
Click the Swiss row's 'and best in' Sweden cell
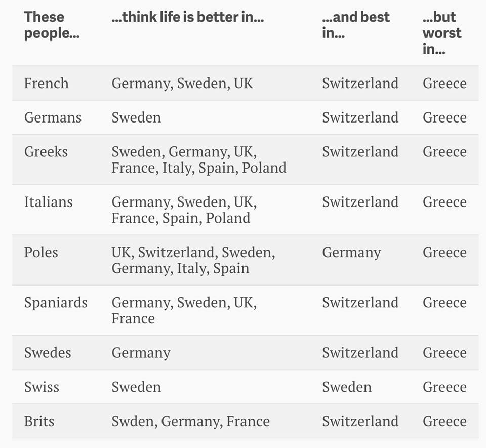point(347,387)
